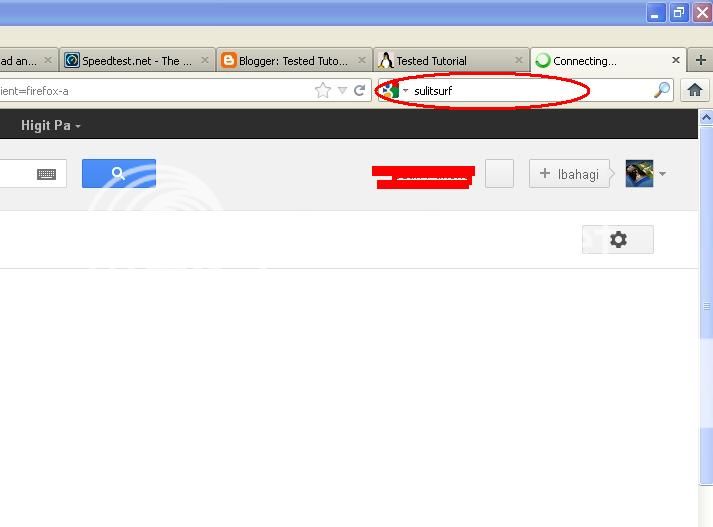Open URL history dropdown triangle
Screen dimensions: 713x527
pos(342,90)
